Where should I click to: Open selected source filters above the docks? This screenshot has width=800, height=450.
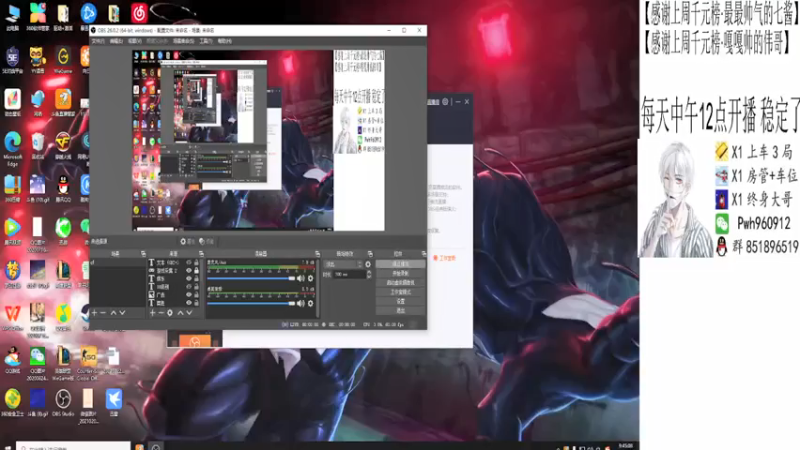(206, 241)
